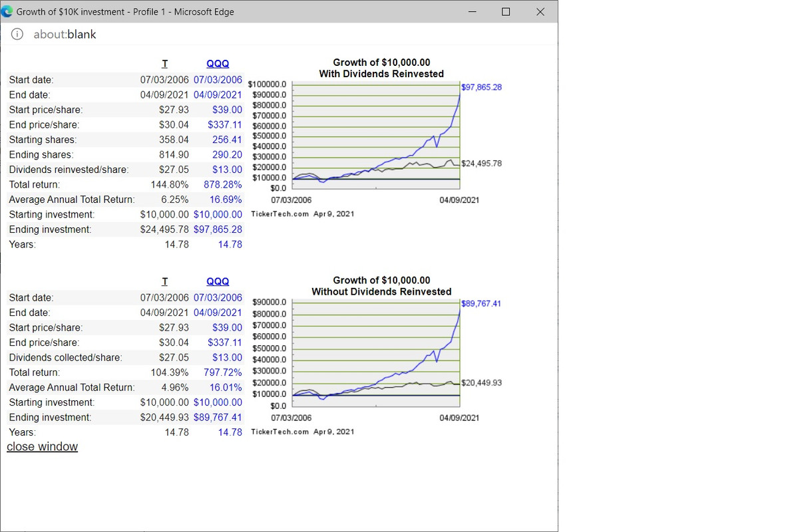The height and width of the screenshot is (532, 804).
Task: Click the TickerTech.com credit under bottom chart
Action: 303,432
